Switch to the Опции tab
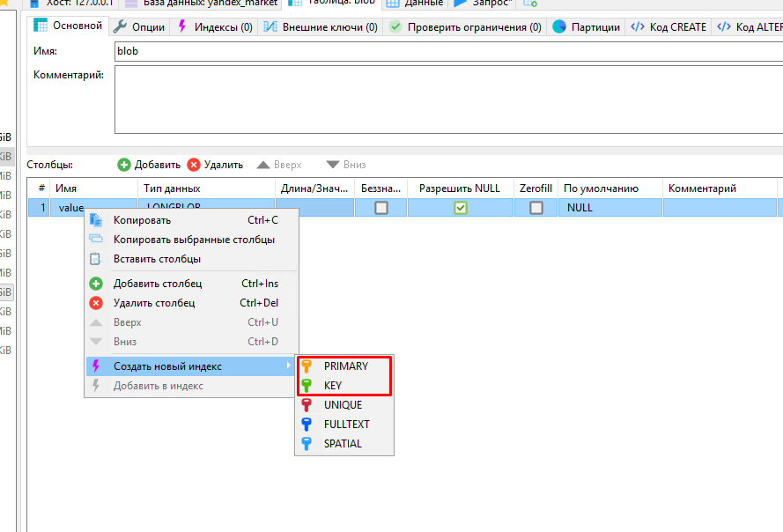Image resolution: width=783 pixels, height=532 pixels. tap(139, 27)
